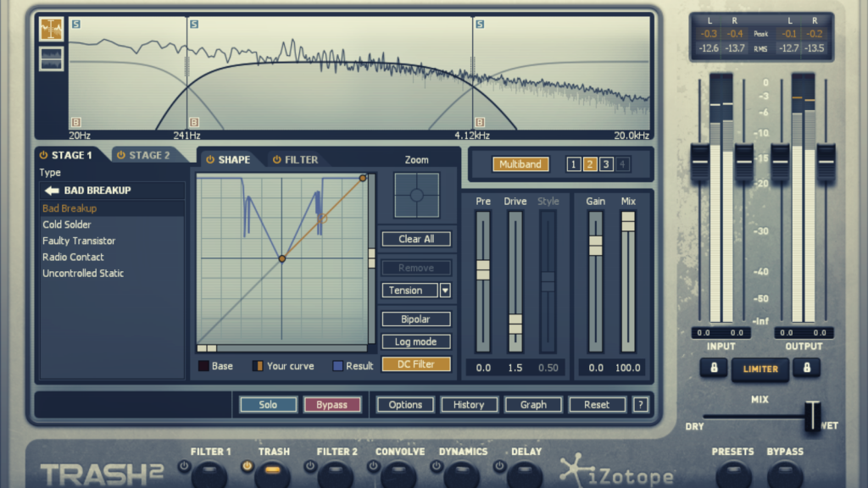
Task: Click the Drive value 1.5 field
Action: pyautogui.click(x=515, y=368)
